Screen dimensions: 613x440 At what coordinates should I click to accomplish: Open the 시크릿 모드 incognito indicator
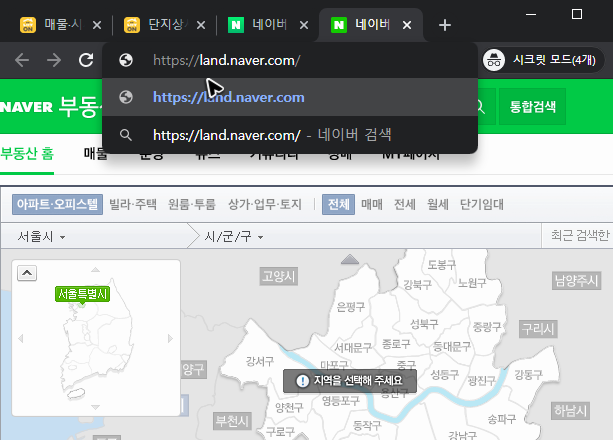[542, 60]
